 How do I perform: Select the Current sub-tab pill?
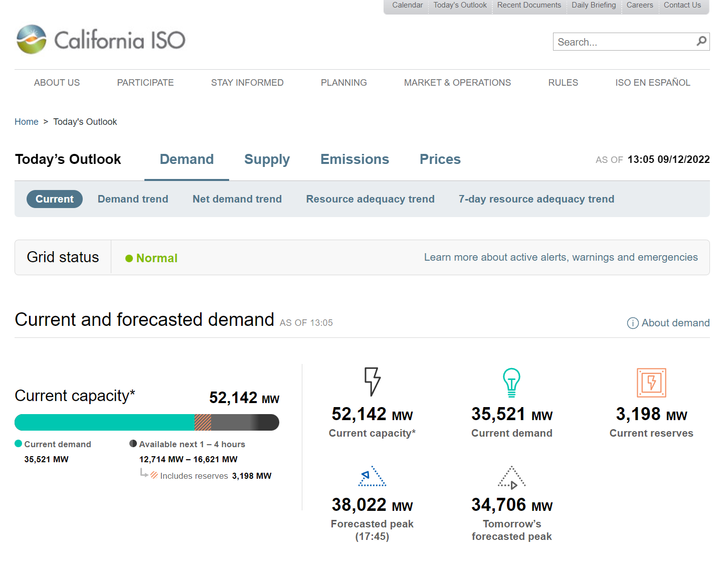pyautogui.click(x=55, y=199)
